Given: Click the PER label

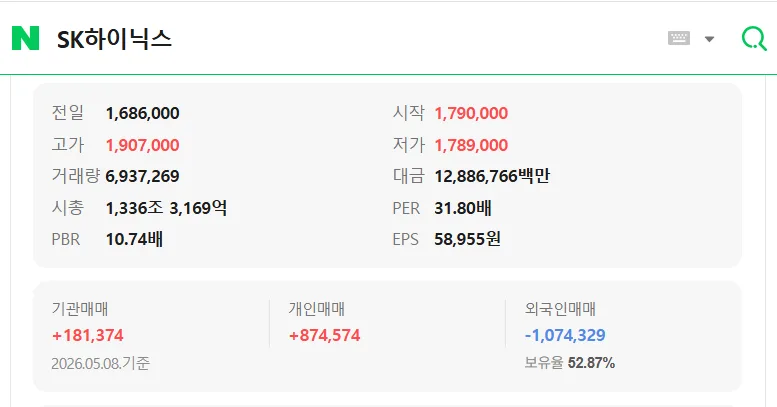Looking at the screenshot, I should (x=406, y=208).
